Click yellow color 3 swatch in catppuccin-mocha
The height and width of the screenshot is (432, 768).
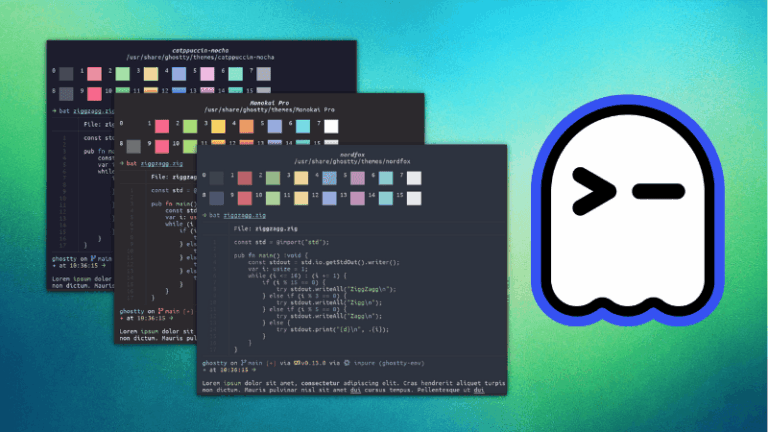(151, 74)
